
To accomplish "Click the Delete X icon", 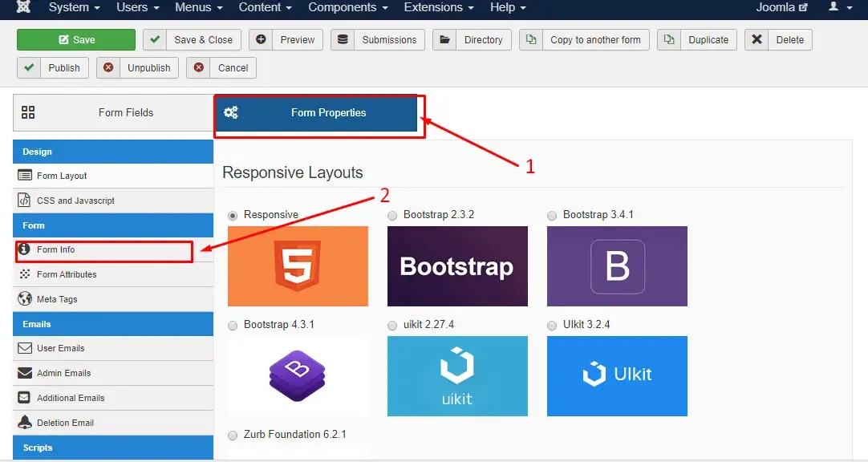I will point(756,39).
